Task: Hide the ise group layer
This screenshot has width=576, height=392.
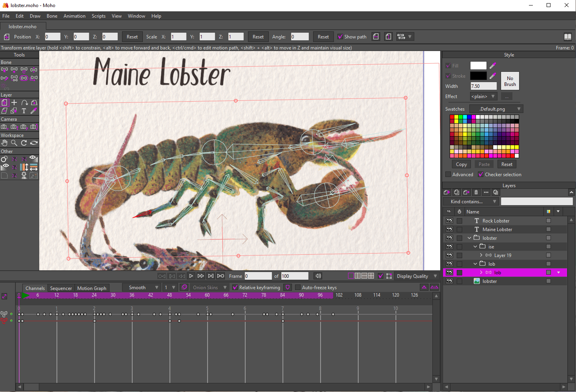Action: pyautogui.click(x=449, y=247)
